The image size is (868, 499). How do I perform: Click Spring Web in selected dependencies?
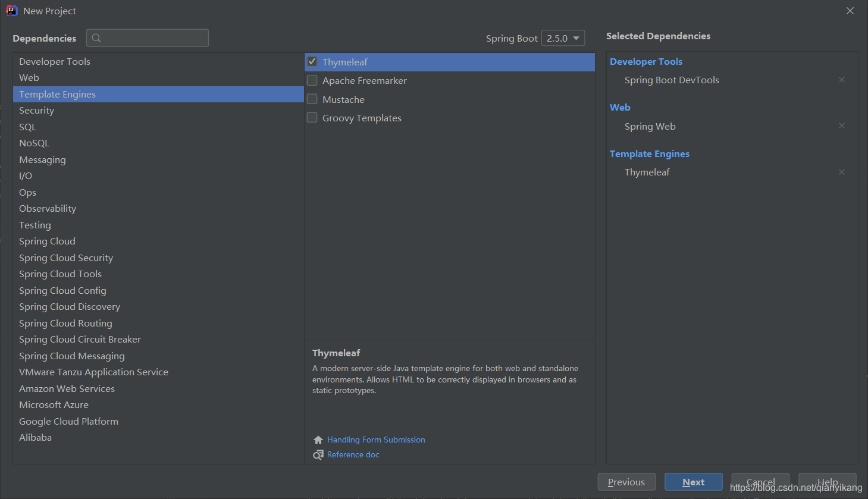tap(650, 126)
